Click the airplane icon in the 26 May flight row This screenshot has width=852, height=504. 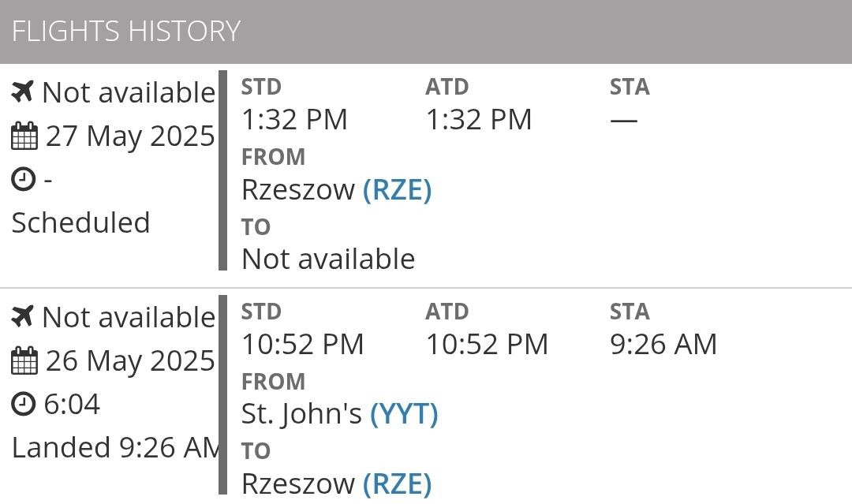(23, 317)
